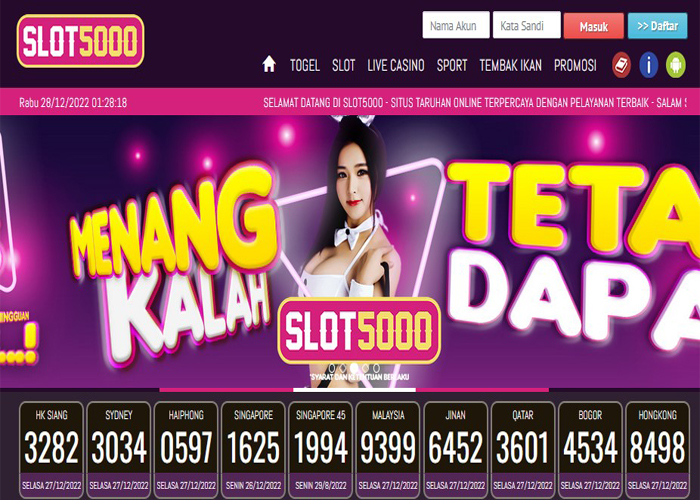The image size is (700, 500).
Task: Click the SLOT5000 logo at top left
Action: point(80,41)
